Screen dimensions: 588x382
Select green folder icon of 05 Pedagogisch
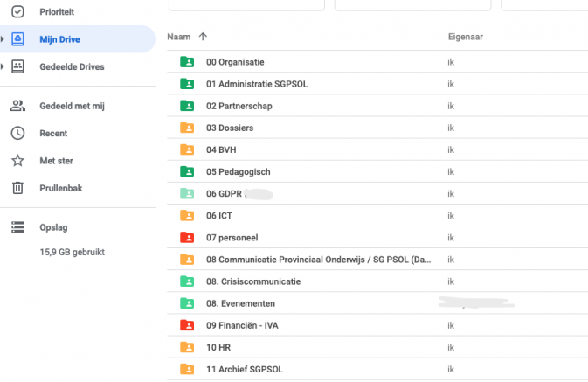187,171
